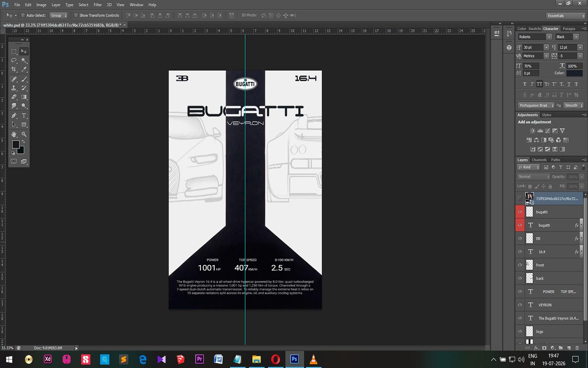Launch VLC media player from taskbar
Viewport: 588px width, 368px height.
[x=313, y=359]
